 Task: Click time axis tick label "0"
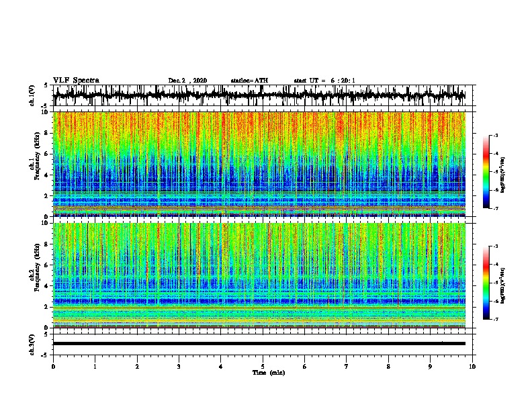coord(53,366)
